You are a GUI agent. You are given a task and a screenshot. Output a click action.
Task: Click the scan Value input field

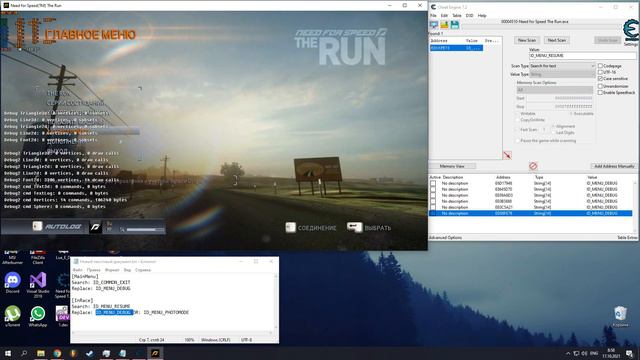(582, 56)
